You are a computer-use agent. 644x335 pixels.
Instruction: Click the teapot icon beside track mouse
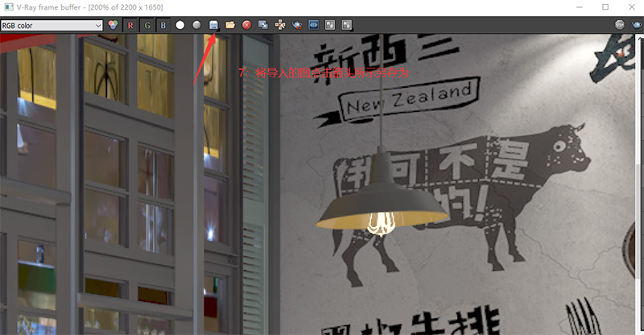tap(297, 25)
